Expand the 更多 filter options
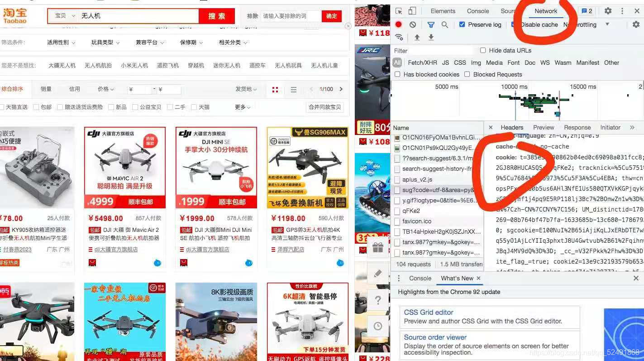Screen dimensions: 644x361 coord(243,107)
